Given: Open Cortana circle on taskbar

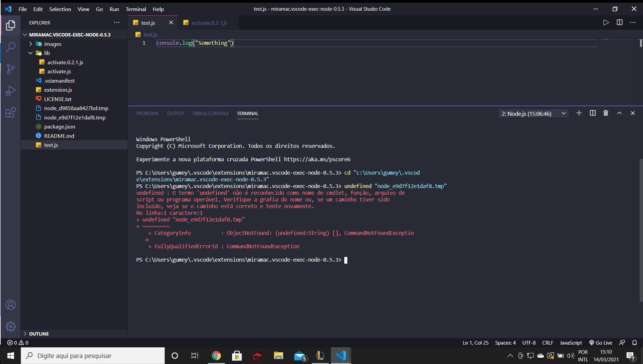Looking at the screenshot, I should point(175,356).
